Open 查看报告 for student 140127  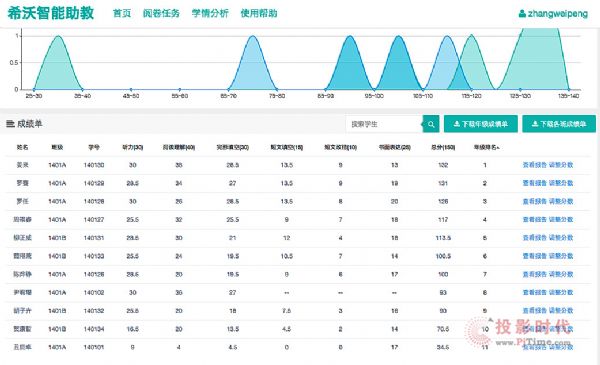click(x=535, y=220)
